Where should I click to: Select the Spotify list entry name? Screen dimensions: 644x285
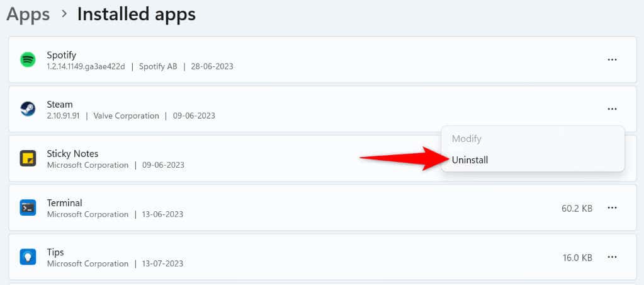pyautogui.click(x=61, y=55)
